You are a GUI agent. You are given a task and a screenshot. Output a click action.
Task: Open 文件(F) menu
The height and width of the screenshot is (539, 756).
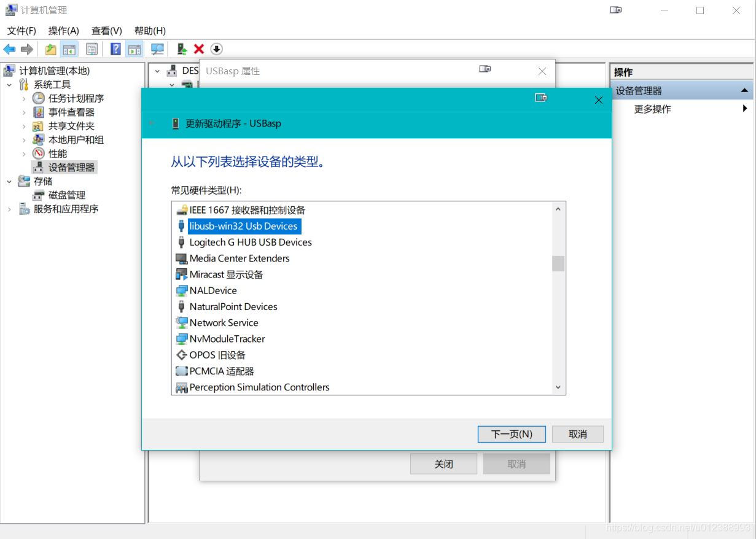[21, 31]
